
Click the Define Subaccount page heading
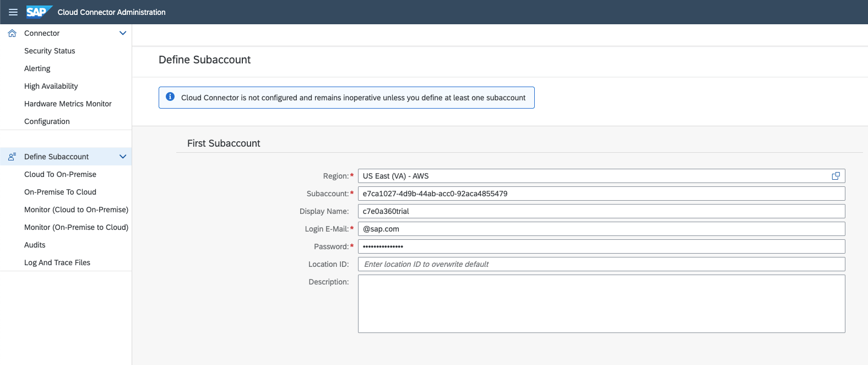click(204, 60)
